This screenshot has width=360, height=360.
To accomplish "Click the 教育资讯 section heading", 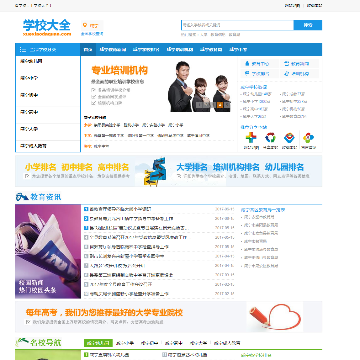I will 46,197.
